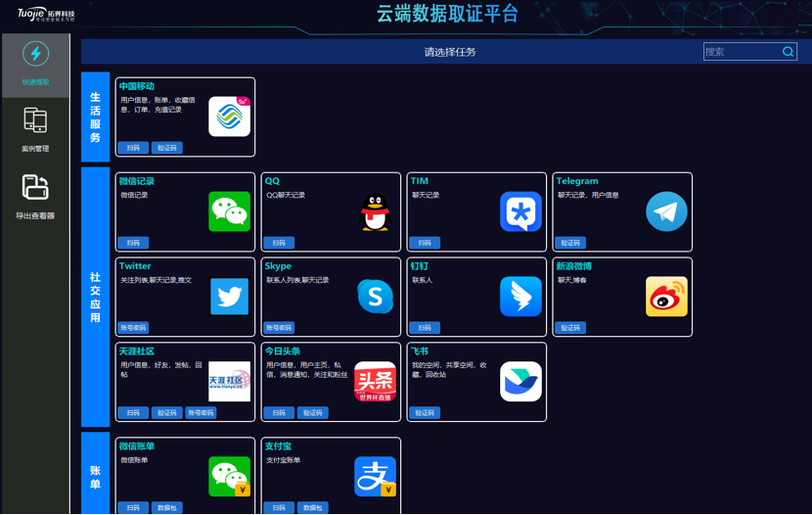This screenshot has height=515, width=812.
Task: Click 聊天记录, 用户信息 description in Telegram
Action: tap(588, 195)
